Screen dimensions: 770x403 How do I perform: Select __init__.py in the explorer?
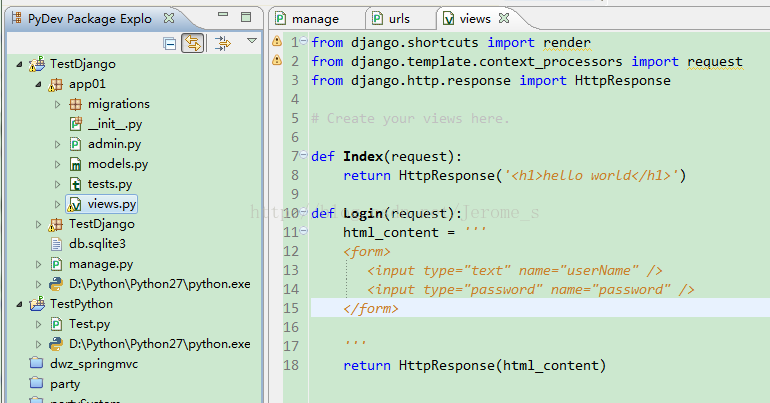[115, 124]
